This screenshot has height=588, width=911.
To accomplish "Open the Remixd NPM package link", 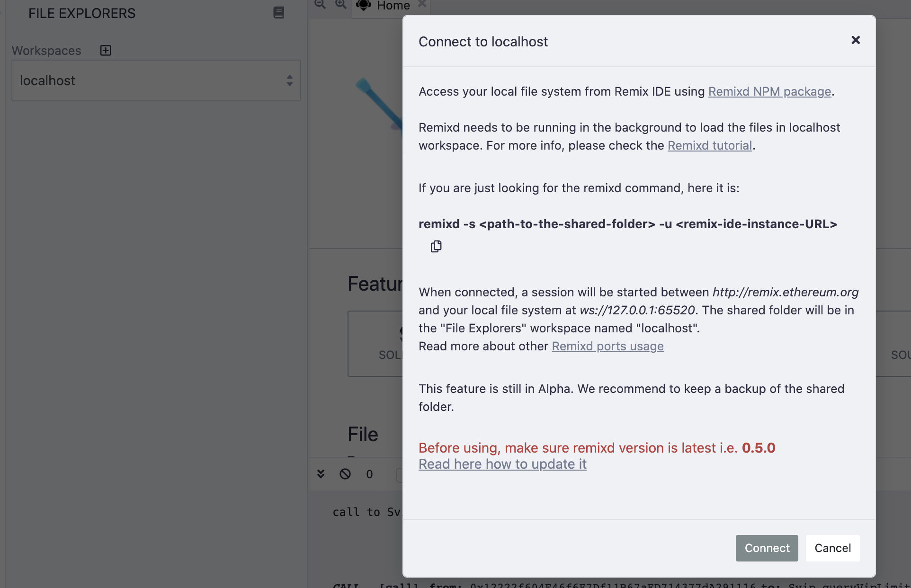I will coord(769,91).
